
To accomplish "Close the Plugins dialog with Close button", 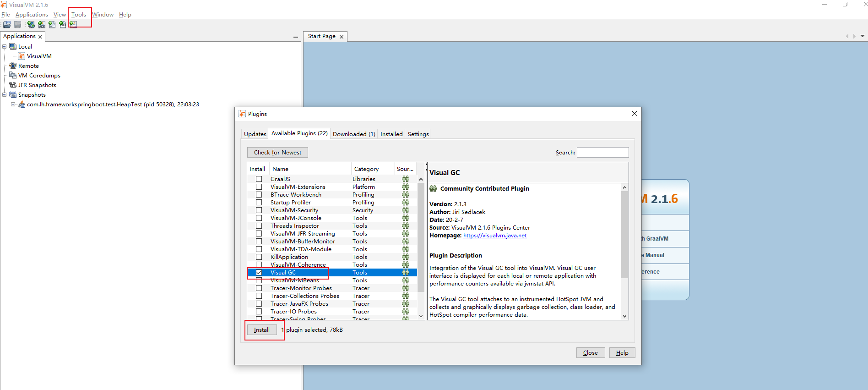I will [591, 352].
